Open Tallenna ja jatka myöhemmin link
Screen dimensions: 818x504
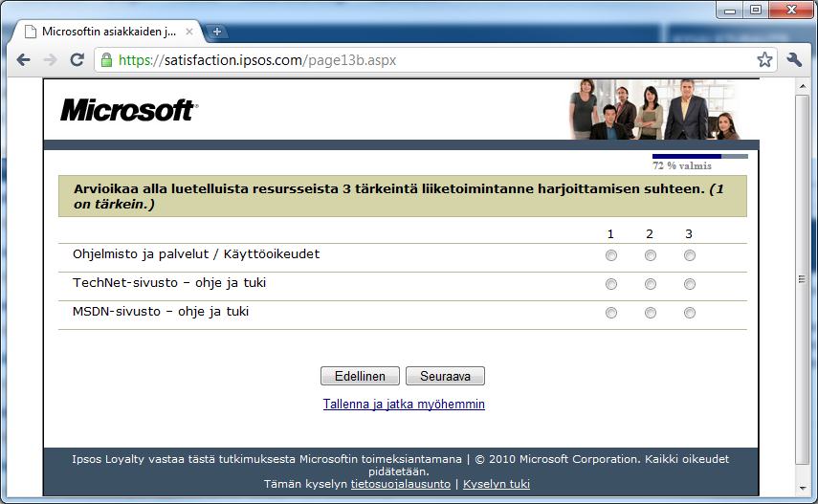[404, 405]
